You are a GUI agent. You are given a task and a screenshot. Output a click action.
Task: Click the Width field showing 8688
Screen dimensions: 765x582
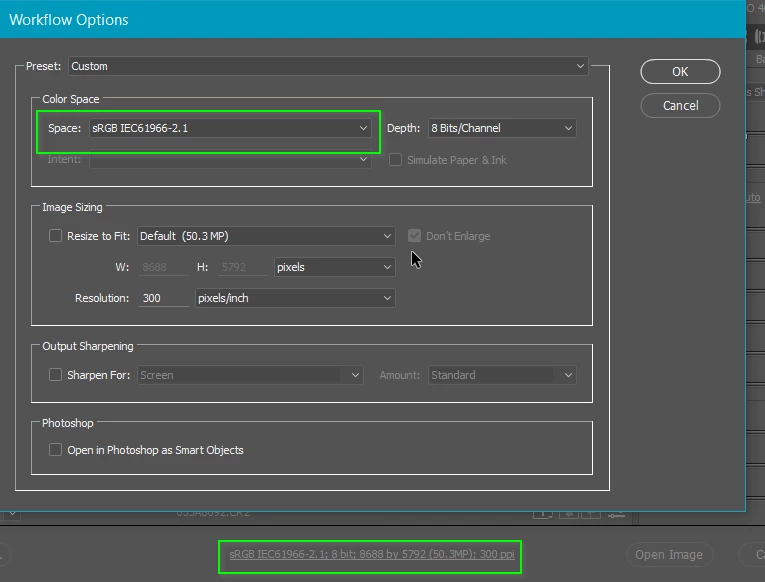point(163,267)
